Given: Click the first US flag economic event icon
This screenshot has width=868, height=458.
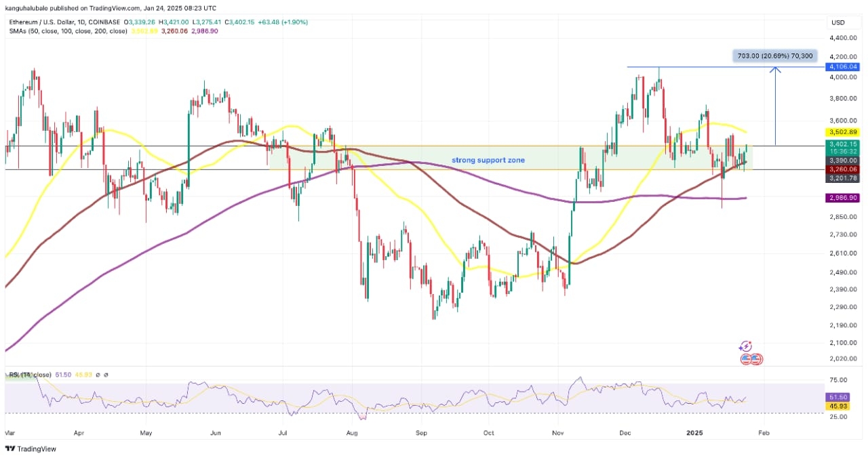Looking at the screenshot, I should coord(747,359).
